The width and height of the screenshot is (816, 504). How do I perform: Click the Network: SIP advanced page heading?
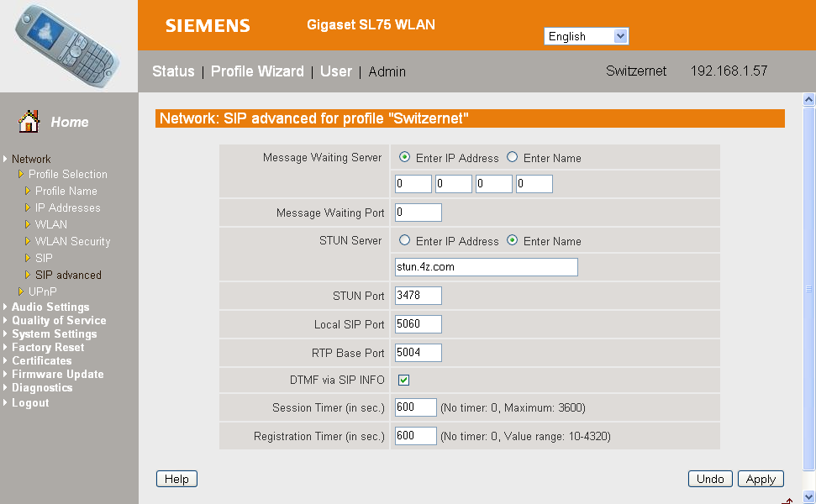pyautogui.click(x=313, y=118)
